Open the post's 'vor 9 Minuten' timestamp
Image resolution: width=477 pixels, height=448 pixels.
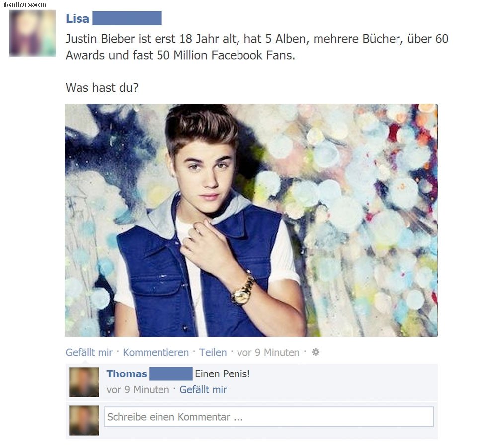(268, 353)
